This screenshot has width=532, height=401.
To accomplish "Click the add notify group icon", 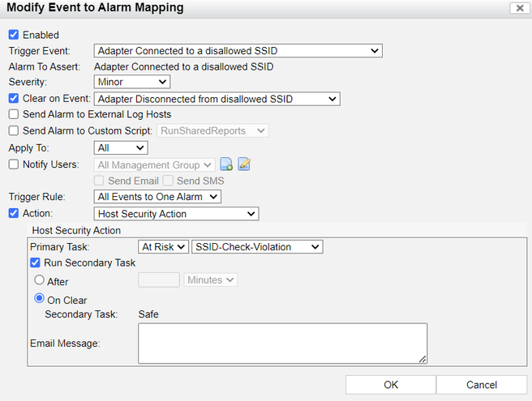I will [226, 164].
